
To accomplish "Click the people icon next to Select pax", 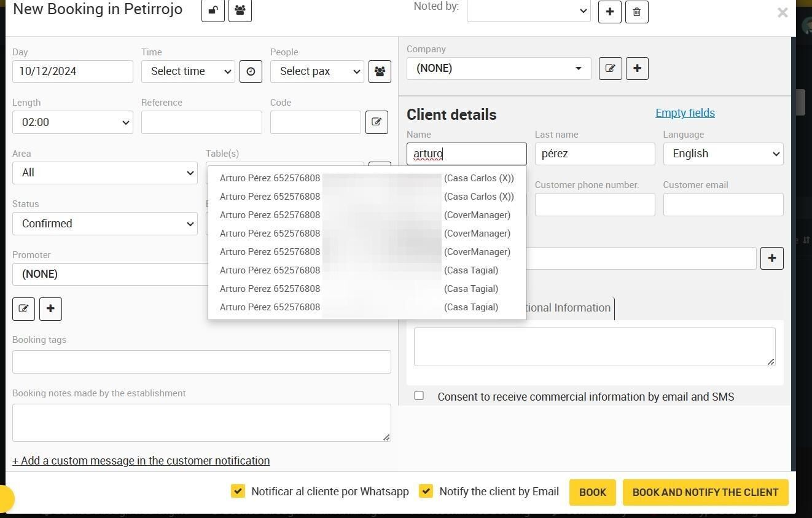I will [380, 71].
